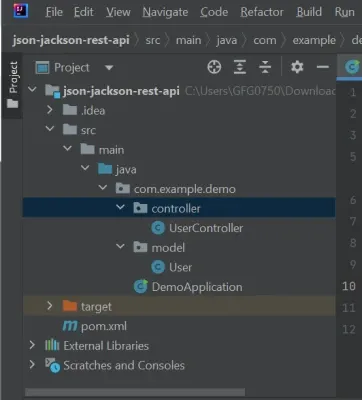
Task: Expand the .idea folder chevron
Action: pyautogui.click(x=50, y=110)
